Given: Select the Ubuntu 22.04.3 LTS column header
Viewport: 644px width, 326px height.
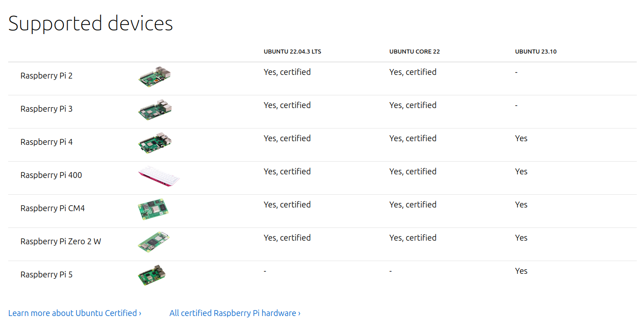Looking at the screenshot, I should 293,52.
